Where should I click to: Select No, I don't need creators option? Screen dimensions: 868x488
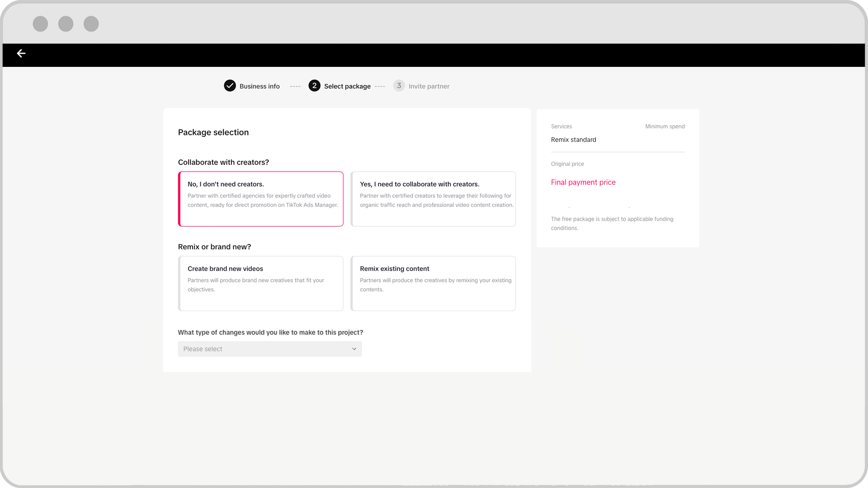tap(260, 198)
